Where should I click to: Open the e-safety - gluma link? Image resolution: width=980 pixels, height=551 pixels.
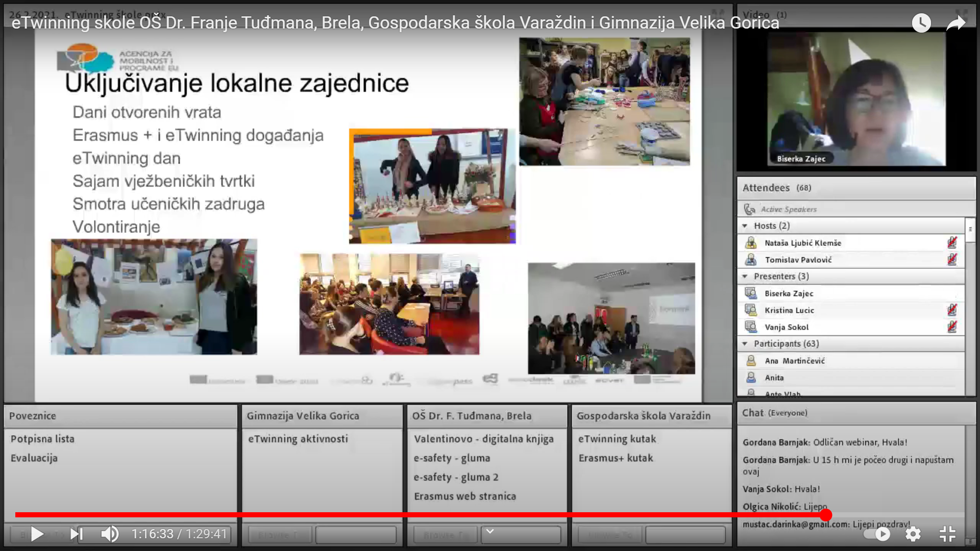[452, 458]
